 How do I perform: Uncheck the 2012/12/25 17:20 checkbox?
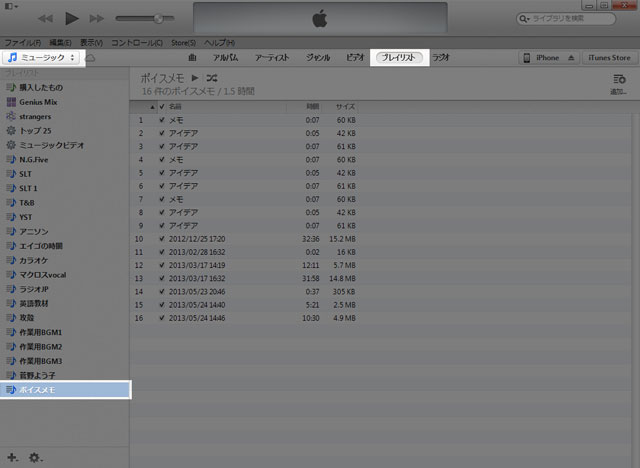coord(162,239)
